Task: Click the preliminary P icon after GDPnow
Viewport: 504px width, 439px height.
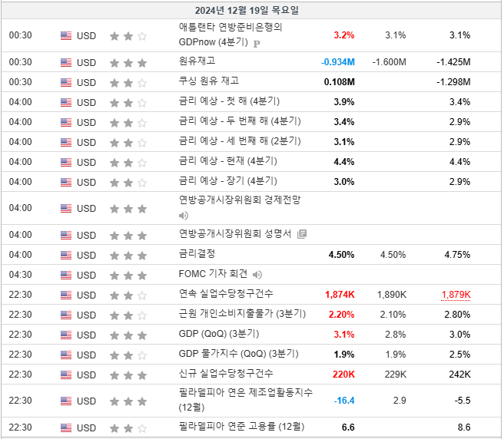Action: [257, 43]
